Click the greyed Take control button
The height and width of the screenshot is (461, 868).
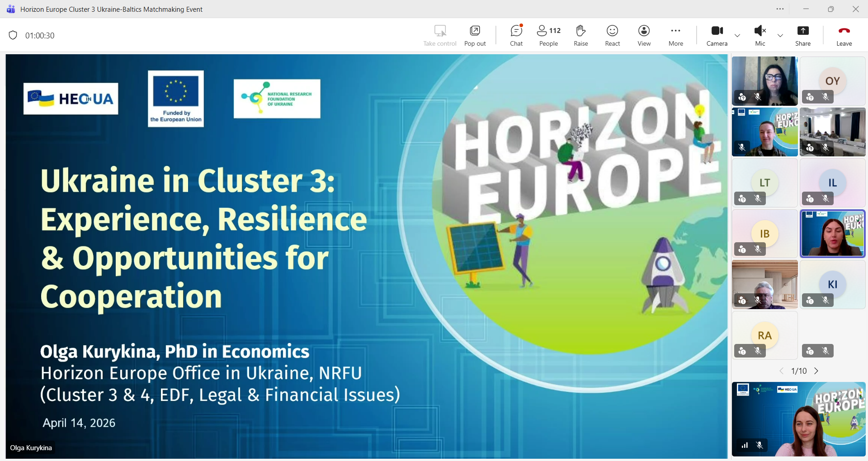(x=440, y=35)
